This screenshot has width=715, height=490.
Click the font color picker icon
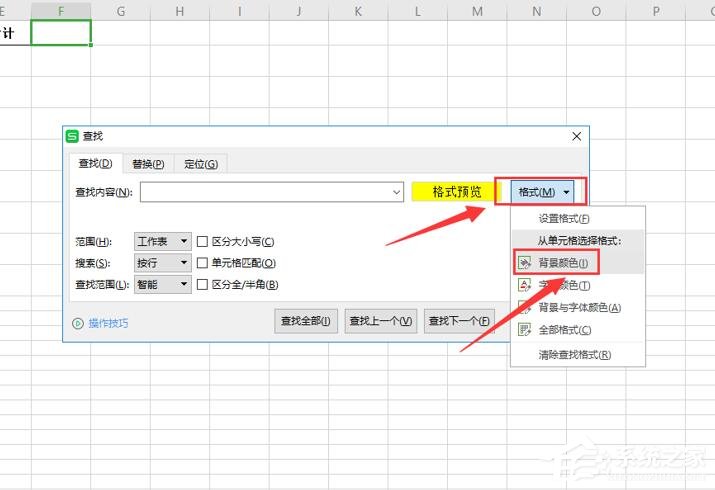(x=523, y=286)
